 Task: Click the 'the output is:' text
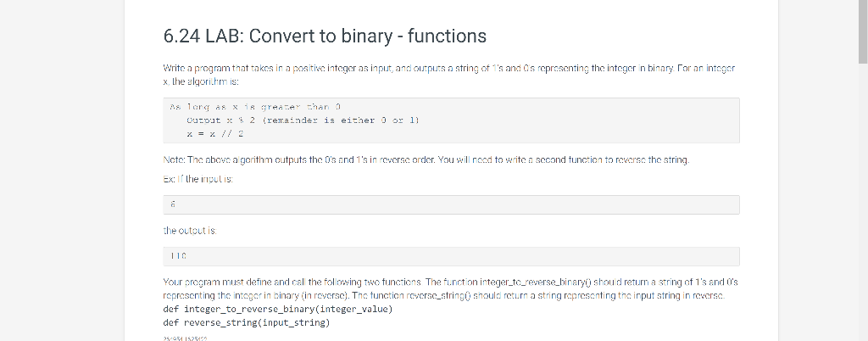pyautogui.click(x=190, y=230)
